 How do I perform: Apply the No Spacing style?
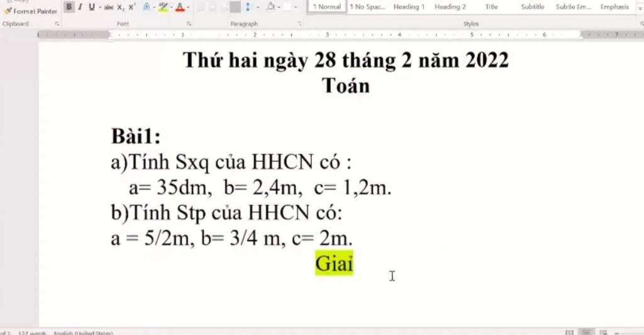tap(367, 6)
